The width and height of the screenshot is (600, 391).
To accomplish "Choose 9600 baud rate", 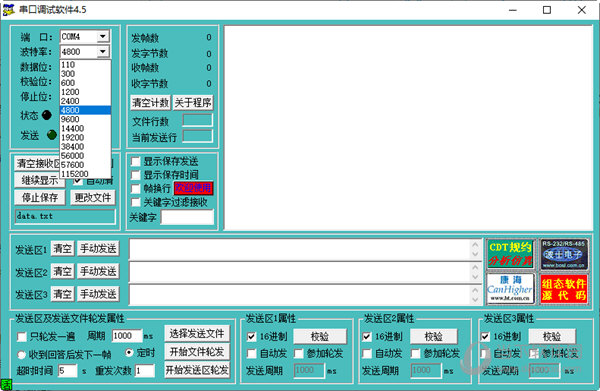I will [85, 119].
